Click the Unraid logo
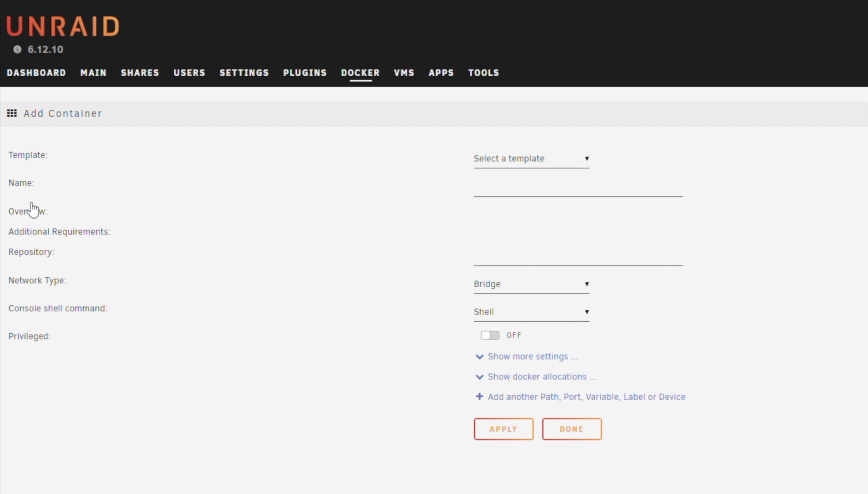 pos(63,26)
